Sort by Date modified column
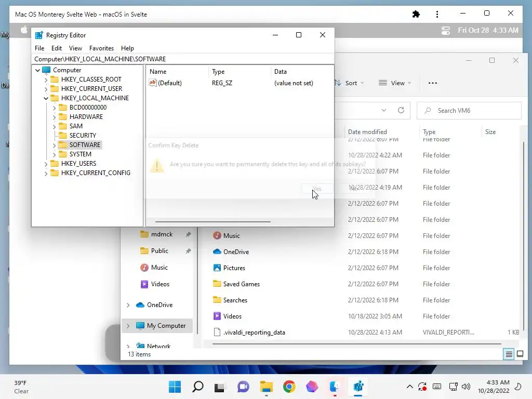Image resolution: width=532 pixels, height=399 pixels. tap(367, 132)
